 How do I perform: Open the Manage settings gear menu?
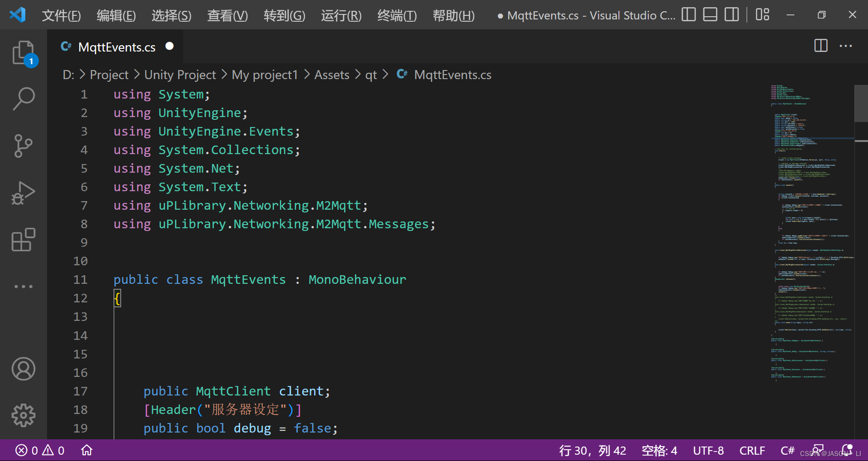click(x=23, y=415)
